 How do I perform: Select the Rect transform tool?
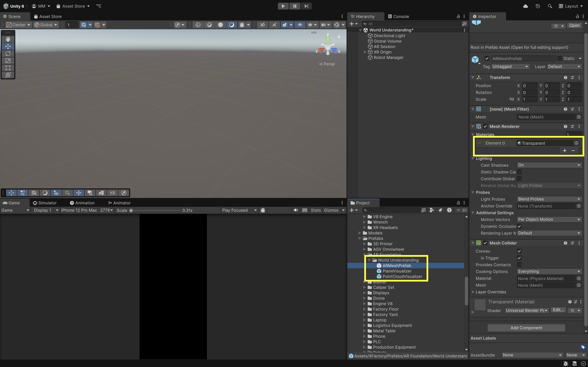click(8, 68)
